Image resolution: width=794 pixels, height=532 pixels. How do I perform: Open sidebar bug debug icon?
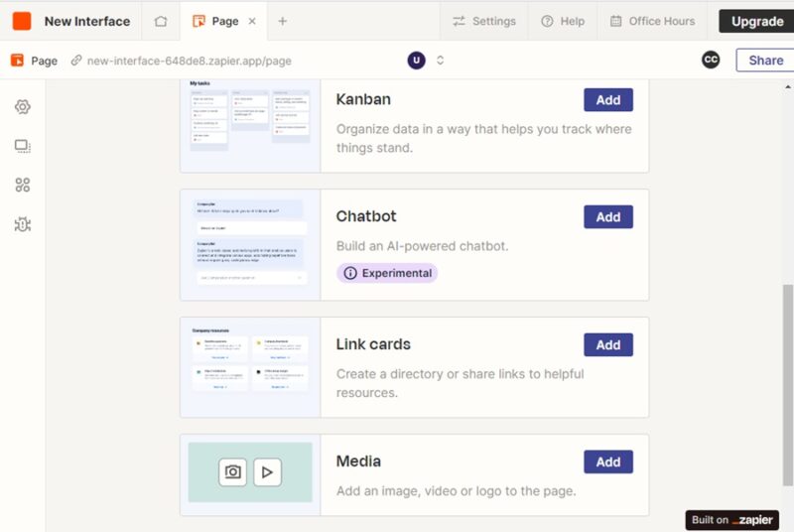point(22,224)
